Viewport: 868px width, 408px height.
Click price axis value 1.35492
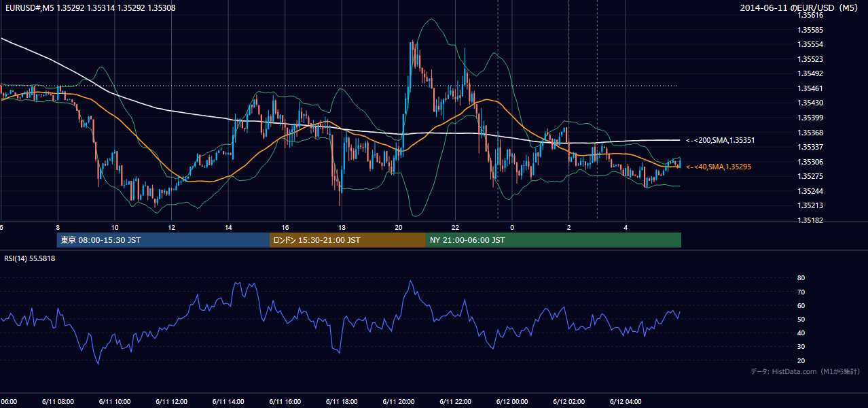811,74
